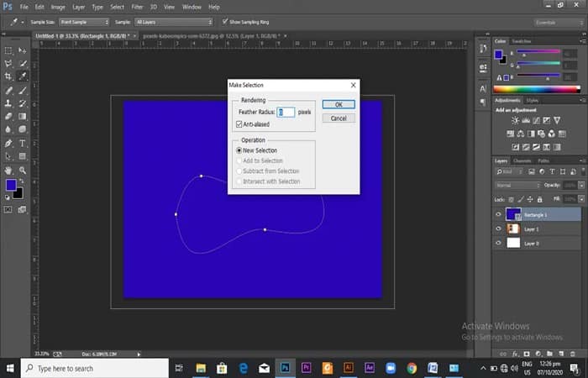Create new group folder icon
Image resolution: width=588 pixels, height=378 pixels.
click(549, 354)
